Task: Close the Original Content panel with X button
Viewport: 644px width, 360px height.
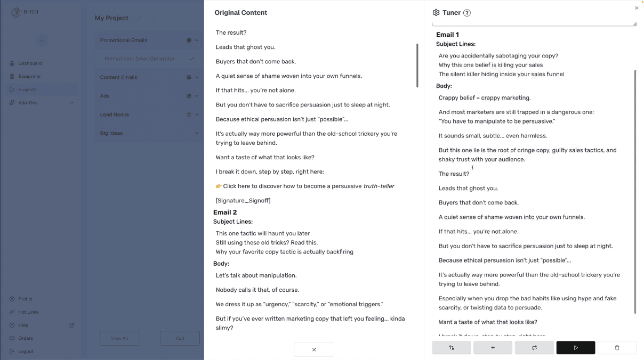Action: (x=314, y=349)
